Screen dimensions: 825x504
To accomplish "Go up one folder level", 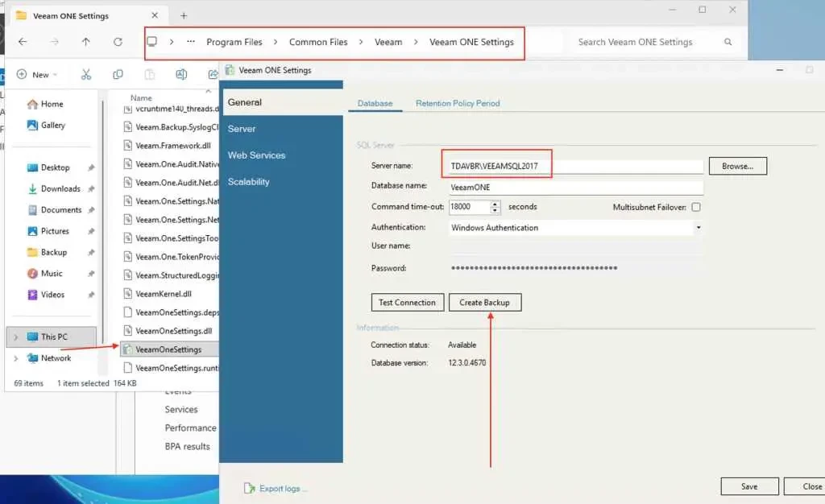I will pyautogui.click(x=85, y=42).
